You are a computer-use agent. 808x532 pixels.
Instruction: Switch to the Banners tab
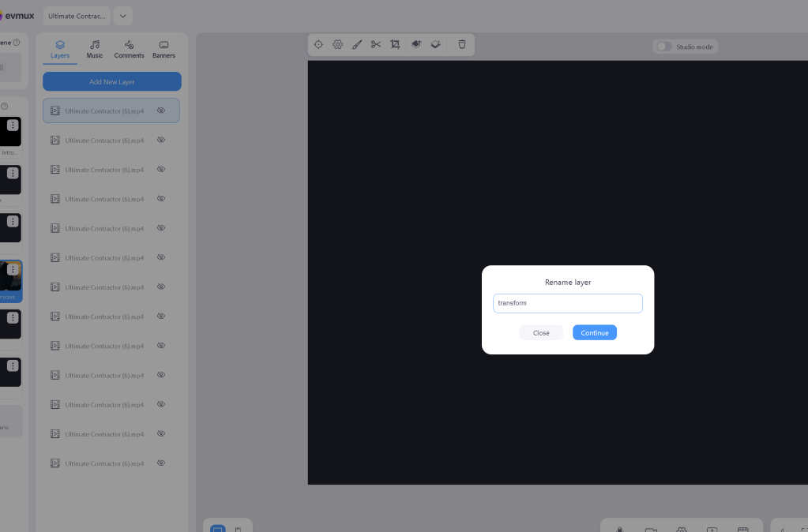pyautogui.click(x=163, y=50)
